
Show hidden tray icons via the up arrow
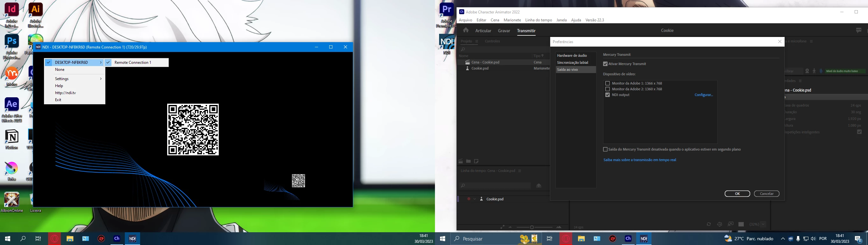783,239
